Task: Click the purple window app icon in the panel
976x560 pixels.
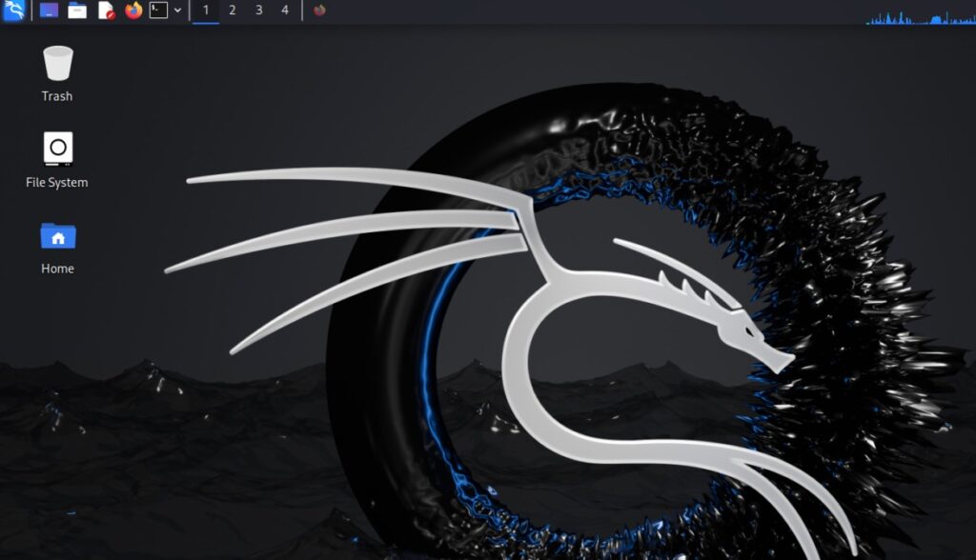Action: [49, 12]
